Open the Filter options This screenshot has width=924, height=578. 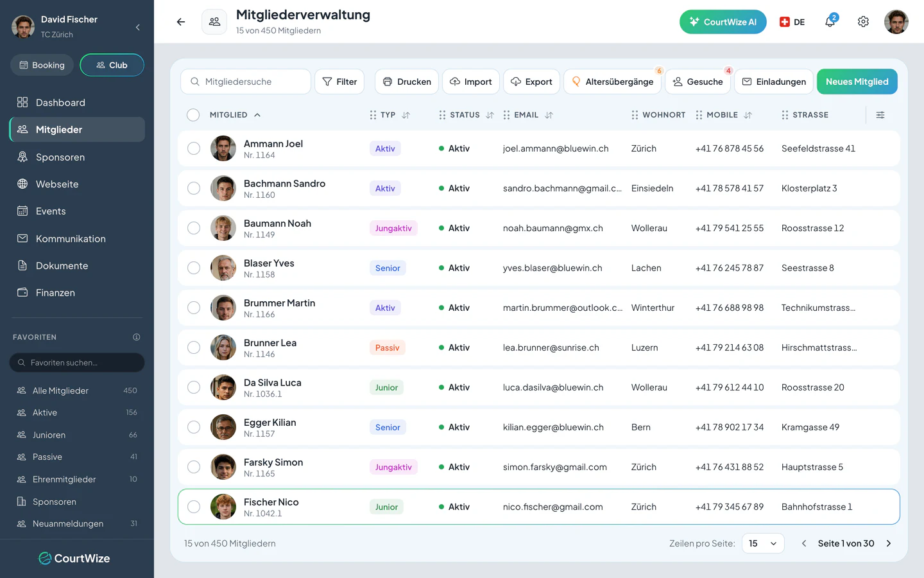(x=339, y=82)
